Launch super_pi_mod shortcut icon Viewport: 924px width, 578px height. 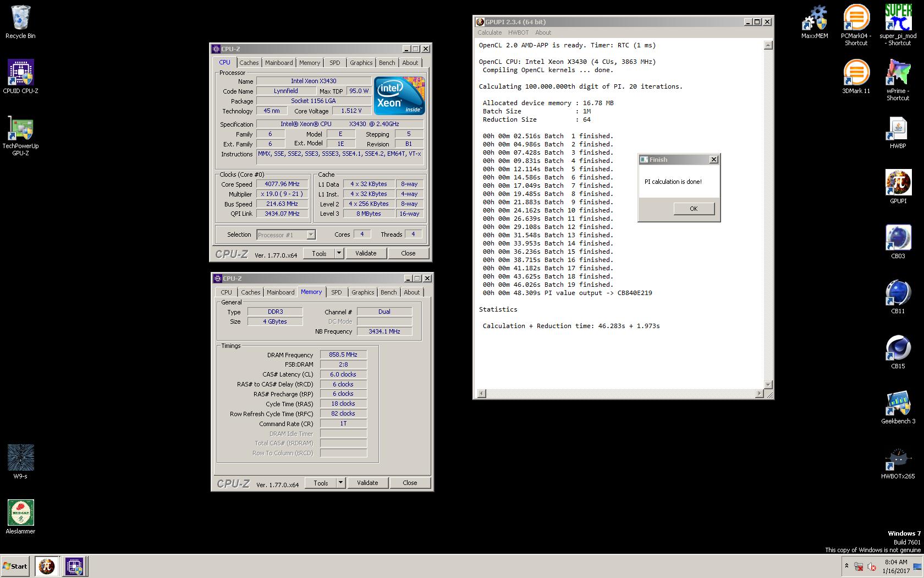[x=898, y=25]
